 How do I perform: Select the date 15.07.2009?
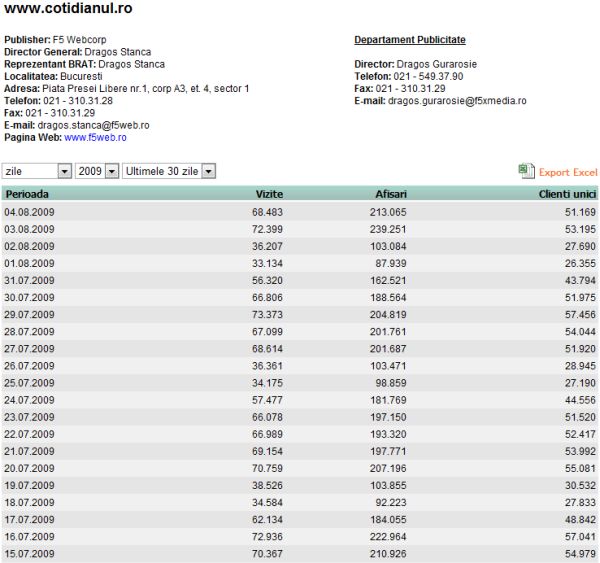(x=29, y=553)
